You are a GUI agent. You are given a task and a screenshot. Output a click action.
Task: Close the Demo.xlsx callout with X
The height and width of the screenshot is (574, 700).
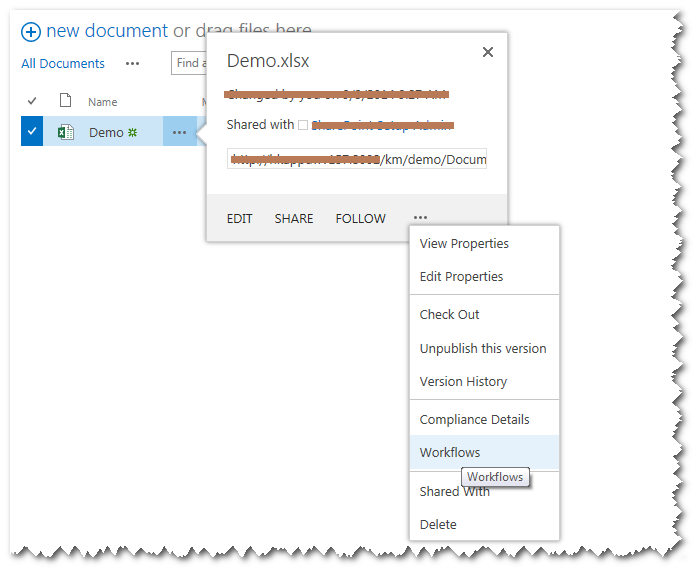click(488, 52)
